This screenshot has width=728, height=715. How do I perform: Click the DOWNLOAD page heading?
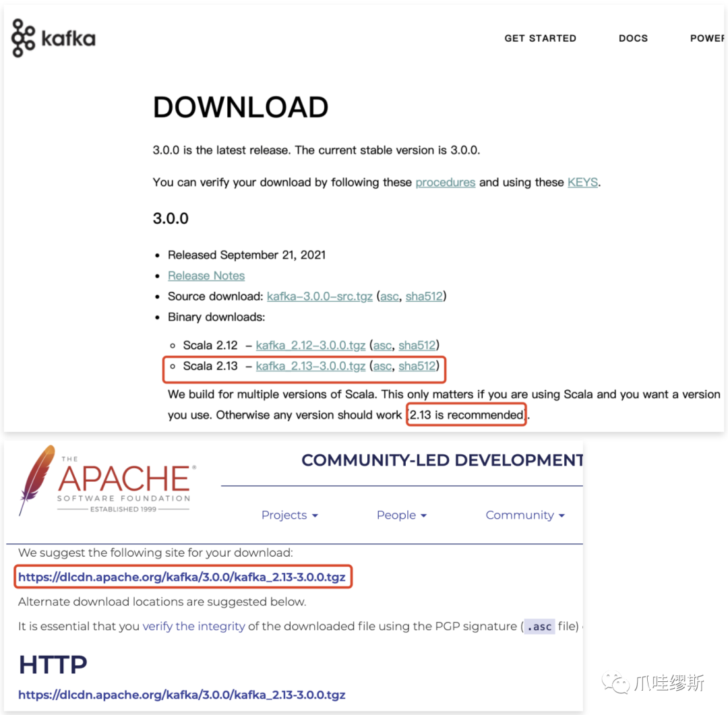pyautogui.click(x=241, y=107)
